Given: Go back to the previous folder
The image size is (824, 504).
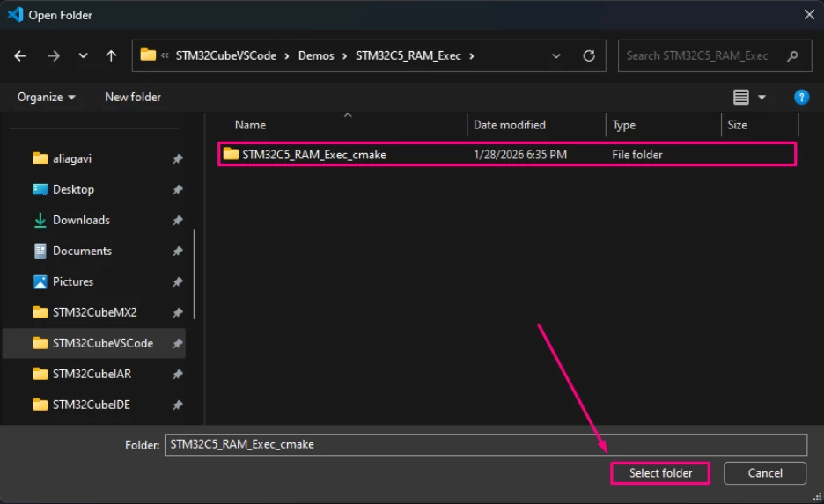Looking at the screenshot, I should [20, 55].
